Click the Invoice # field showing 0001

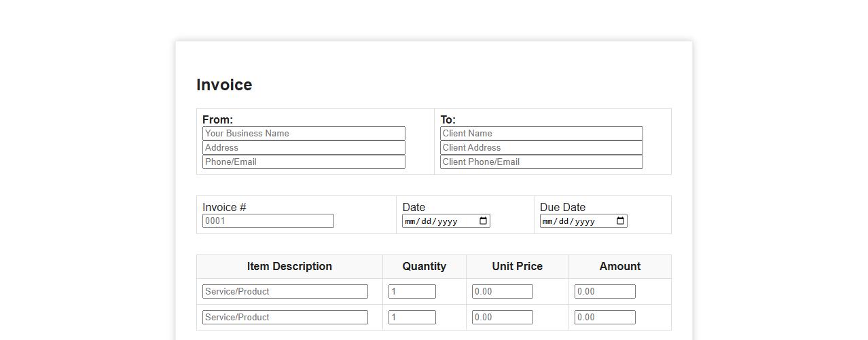pos(268,221)
